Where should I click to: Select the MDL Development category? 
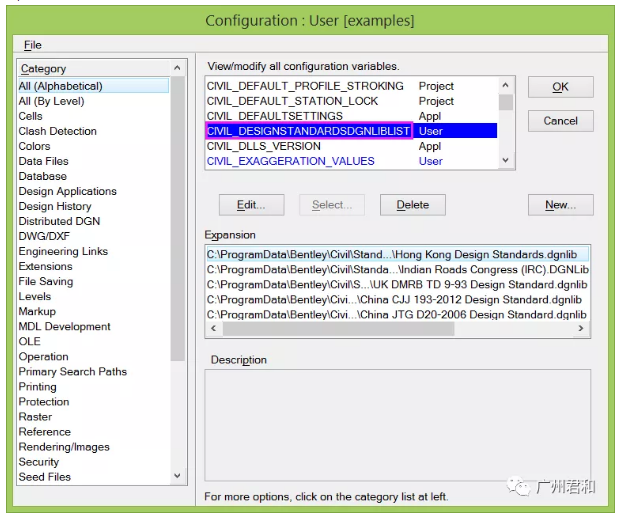(x=94, y=327)
